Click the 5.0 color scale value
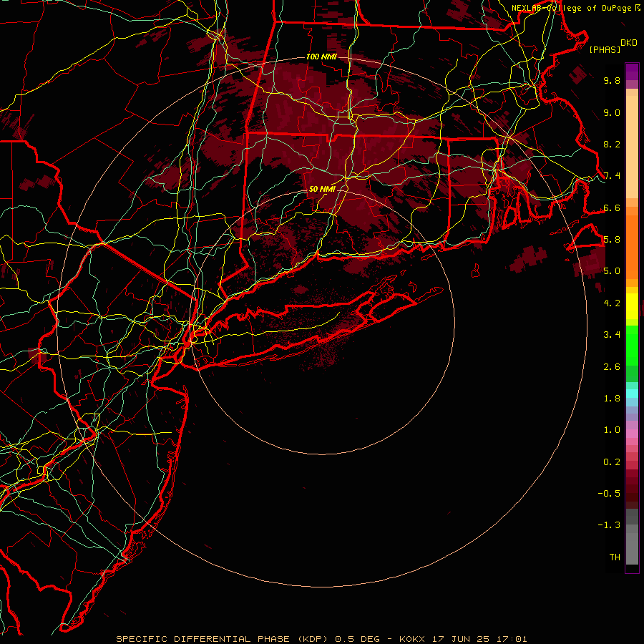This screenshot has width=644, height=644. tap(612, 271)
